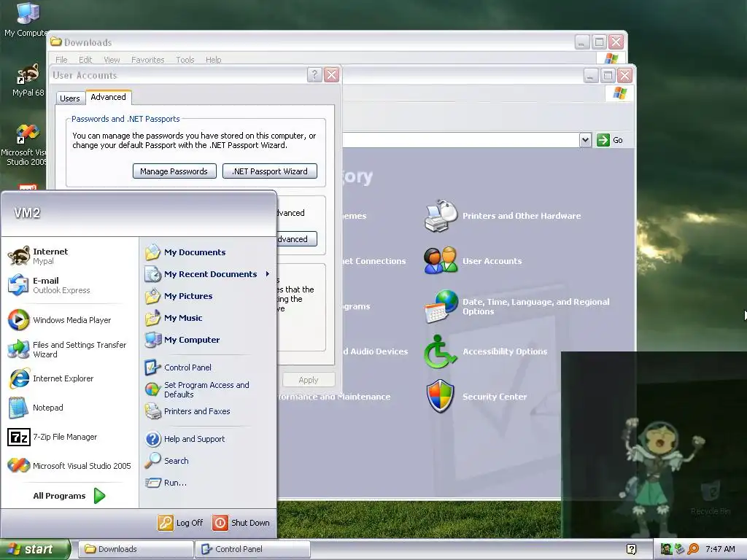Click My Computer desktop icon
Screen dimensions: 747x560
pyautogui.click(x=25, y=20)
